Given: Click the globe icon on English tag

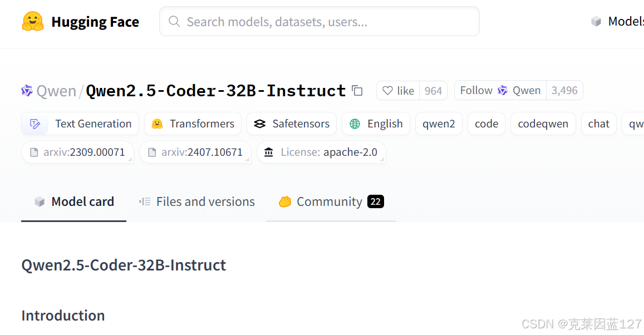Looking at the screenshot, I should pos(355,124).
